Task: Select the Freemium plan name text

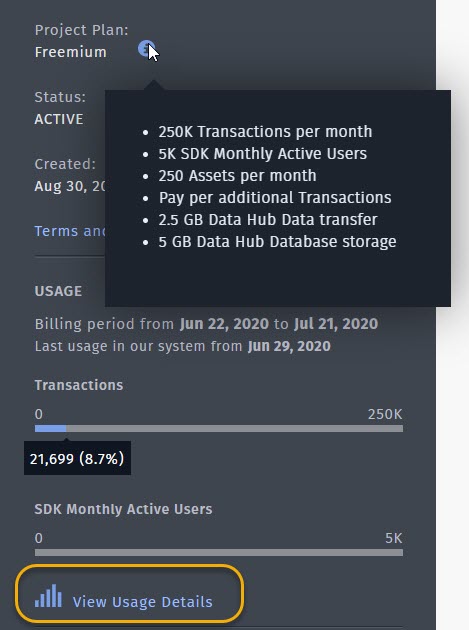Action: click(71, 52)
